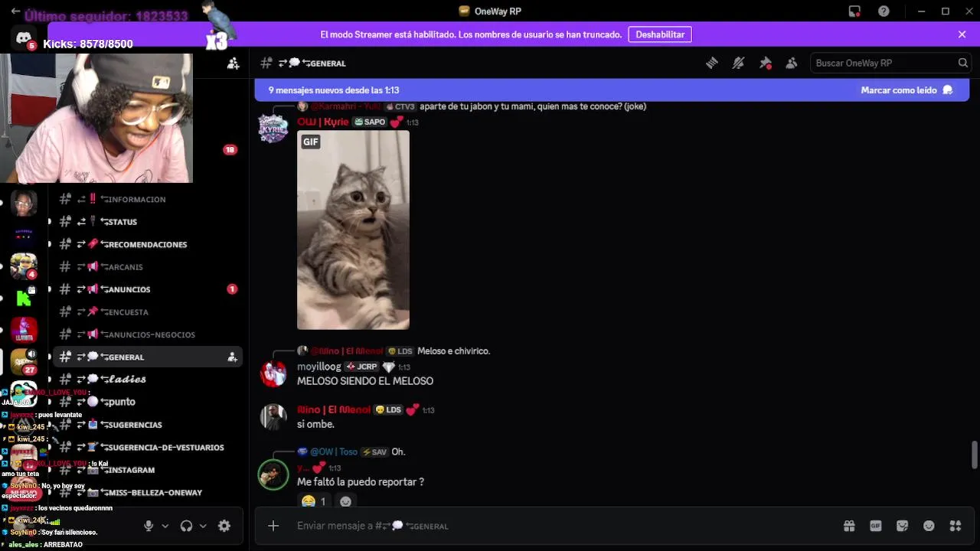Toggle microphone mute
Screen dimensions: 980x551
[149, 526]
